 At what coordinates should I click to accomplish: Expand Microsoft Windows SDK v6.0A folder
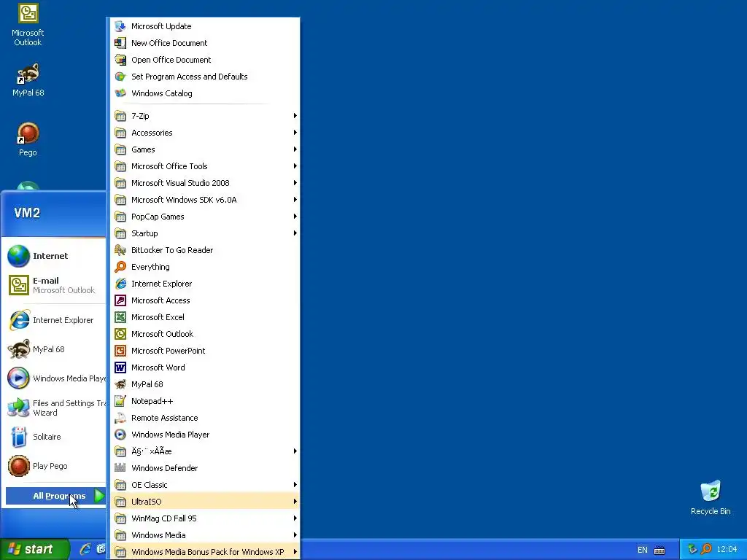(205, 200)
